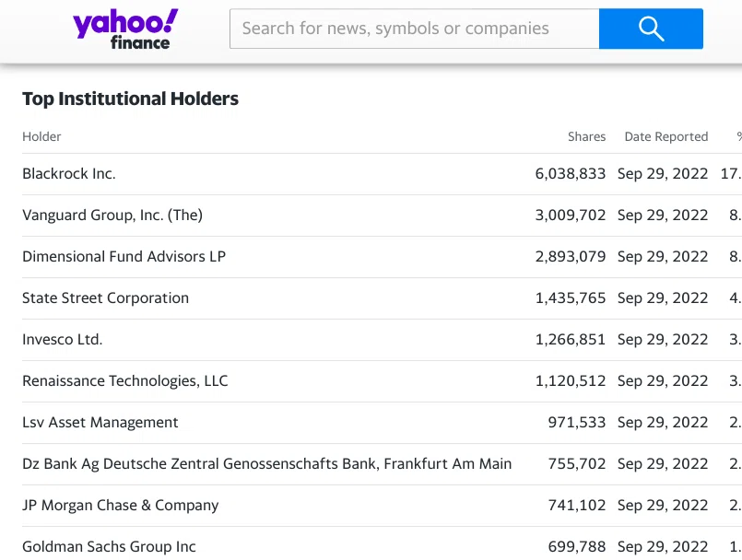Viewport: 742px width, 560px height.
Task: Open the Yahoo Finance logo homepage
Action: [125, 29]
